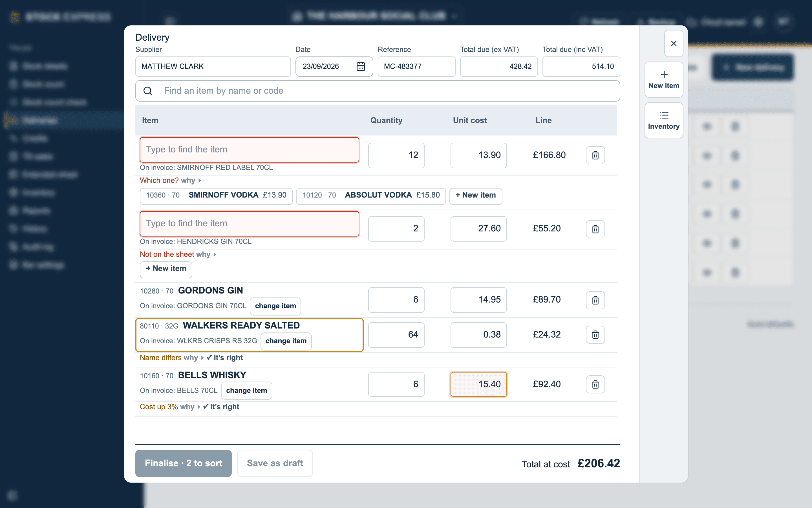
Task: Confirm It's right for Name differs
Action: [x=224, y=358]
